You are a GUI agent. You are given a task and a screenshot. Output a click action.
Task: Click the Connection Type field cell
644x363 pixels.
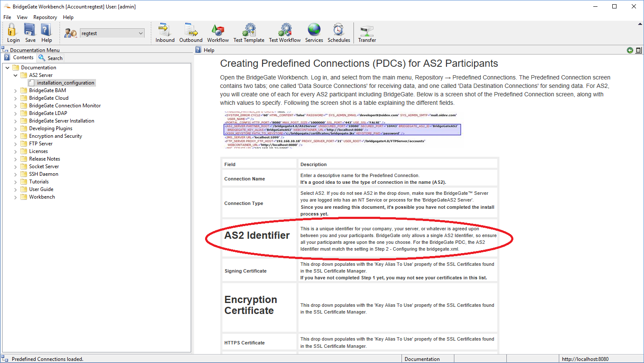pyautogui.click(x=260, y=203)
